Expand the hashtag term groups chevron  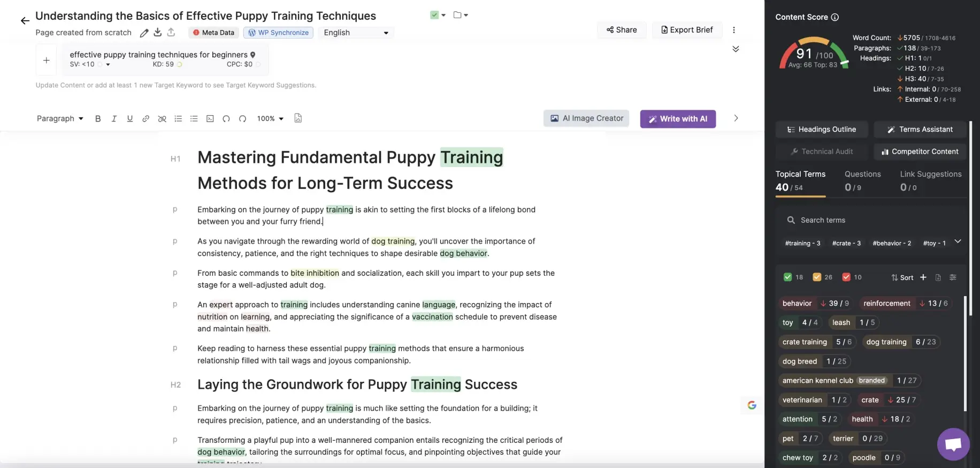(958, 241)
